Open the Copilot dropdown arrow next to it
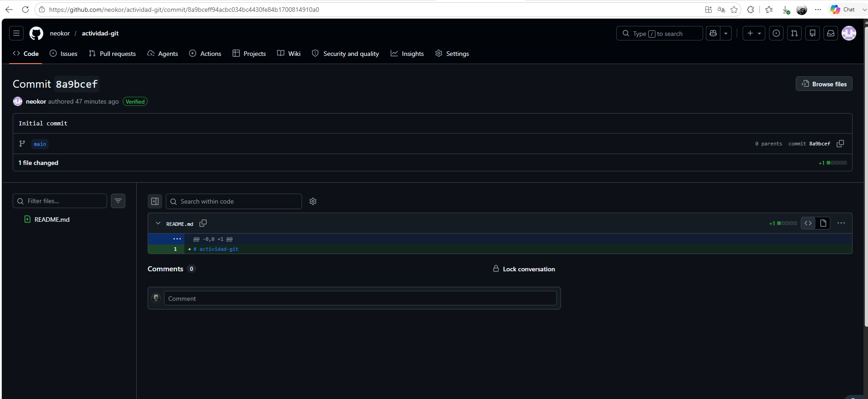The width and height of the screenshot is (868, 399). [x=726, y=33]
